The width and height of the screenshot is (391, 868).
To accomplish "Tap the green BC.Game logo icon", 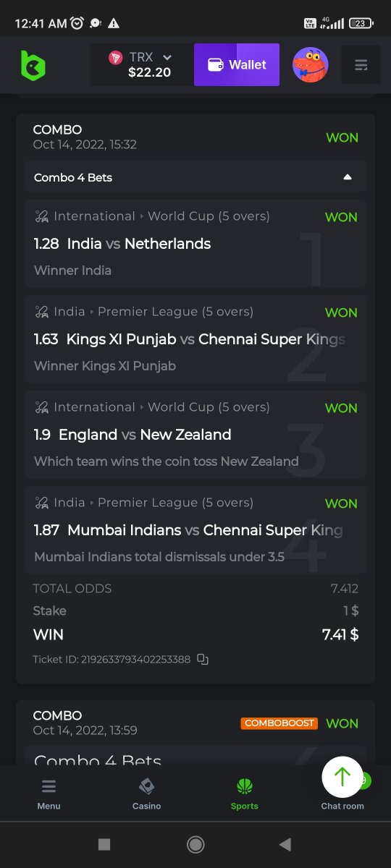I will pyautogui.click(x=33, y=65).
